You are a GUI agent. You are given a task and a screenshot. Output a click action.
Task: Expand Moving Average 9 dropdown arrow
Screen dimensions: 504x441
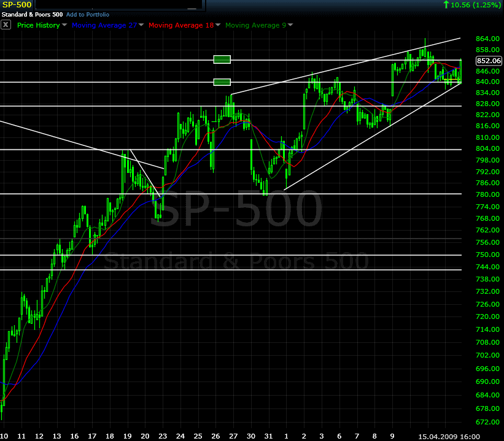click(x=290, y=25)
